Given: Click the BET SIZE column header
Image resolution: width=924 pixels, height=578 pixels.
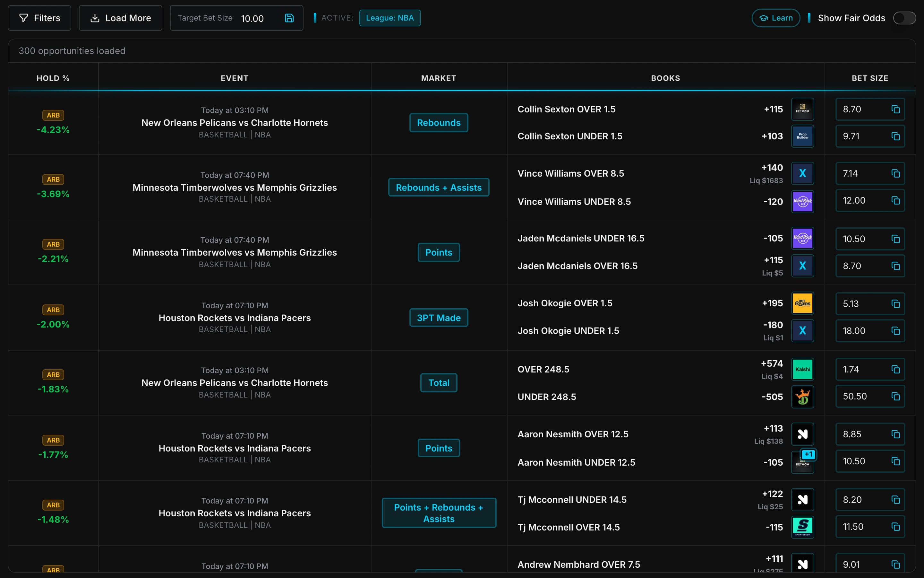Looking at the screenshot, I should click(870, 78).
